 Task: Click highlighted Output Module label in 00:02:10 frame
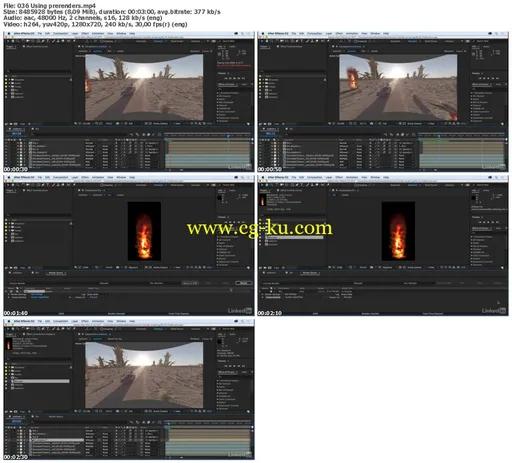point(273,297)
